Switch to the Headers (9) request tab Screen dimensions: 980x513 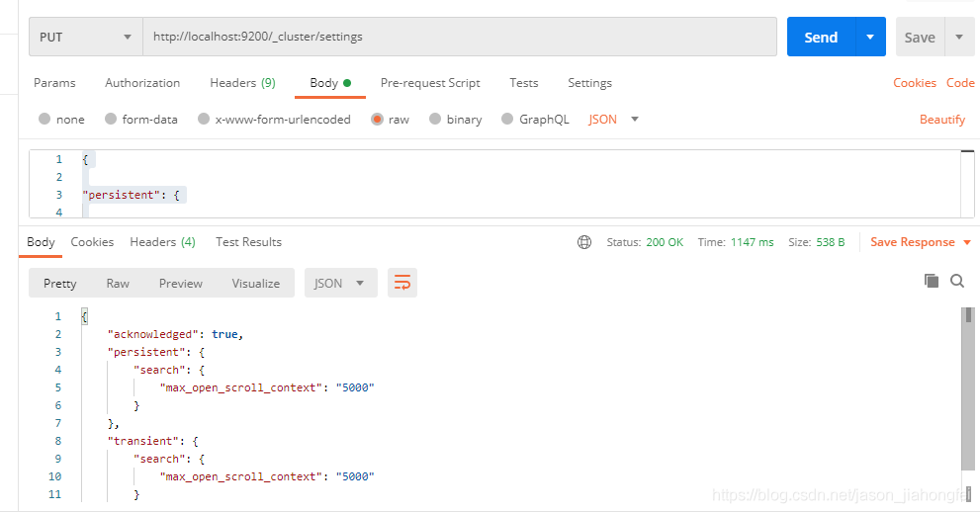242,83
